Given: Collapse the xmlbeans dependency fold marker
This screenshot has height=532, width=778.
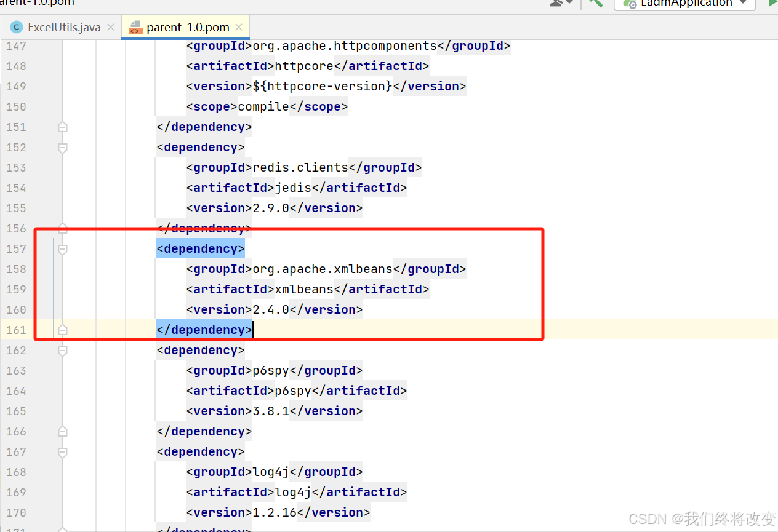Looking at the screenshot, I should 62,248.
